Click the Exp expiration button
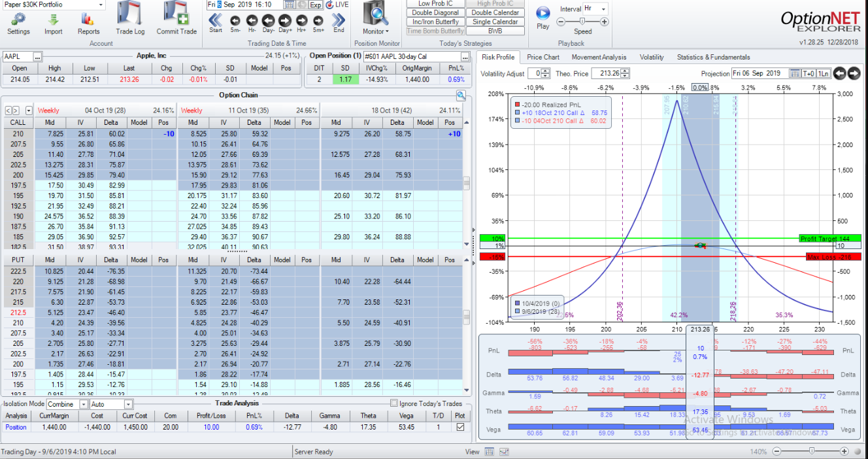This screenshot has height=459, width=868. (316, 5)
